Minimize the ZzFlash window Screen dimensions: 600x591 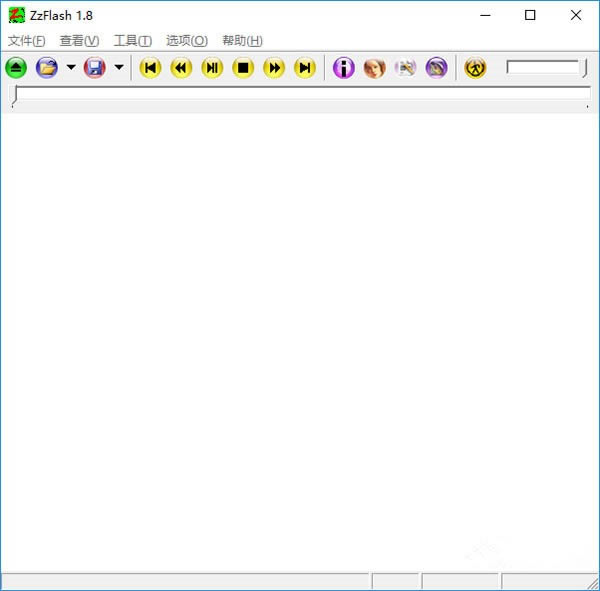click(x=485, y=15)
